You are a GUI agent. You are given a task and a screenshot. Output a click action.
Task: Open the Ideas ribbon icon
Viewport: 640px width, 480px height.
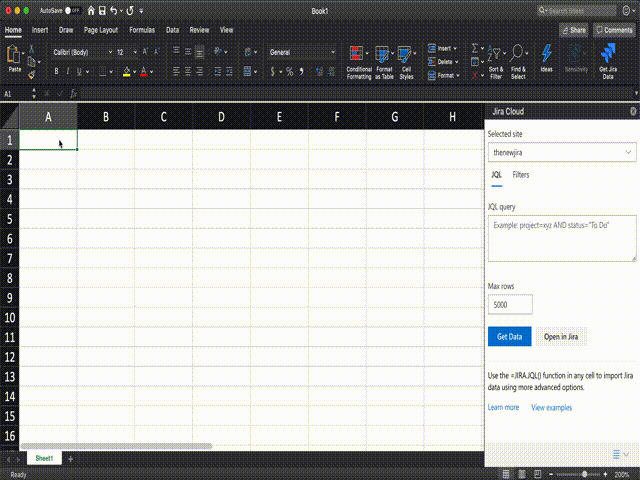point(547,54)
